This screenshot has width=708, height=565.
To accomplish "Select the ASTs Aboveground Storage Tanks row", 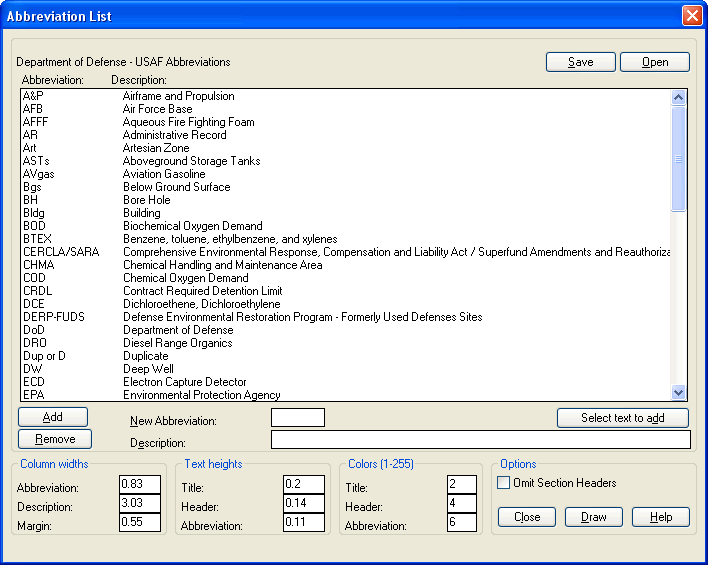I will pos(346,161).
